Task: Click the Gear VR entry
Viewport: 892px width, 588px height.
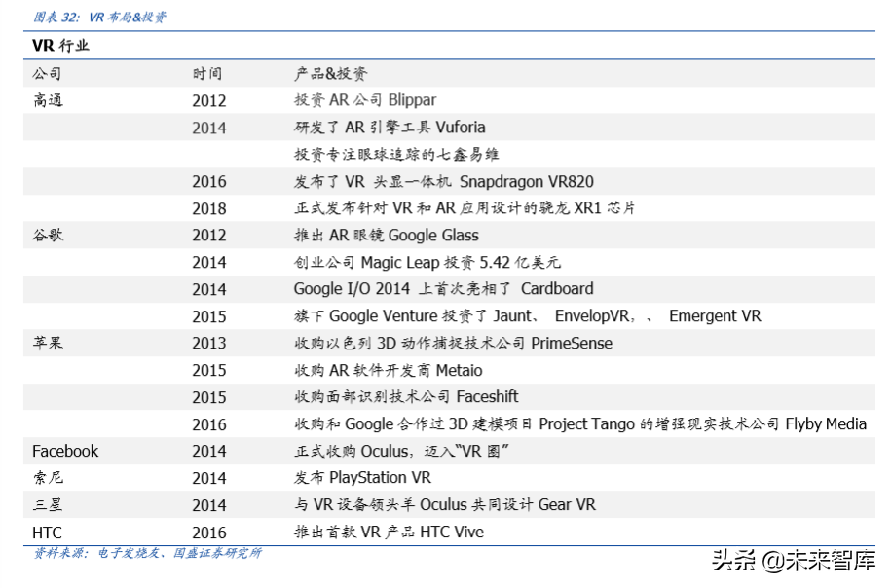Action: pos(445,505)
